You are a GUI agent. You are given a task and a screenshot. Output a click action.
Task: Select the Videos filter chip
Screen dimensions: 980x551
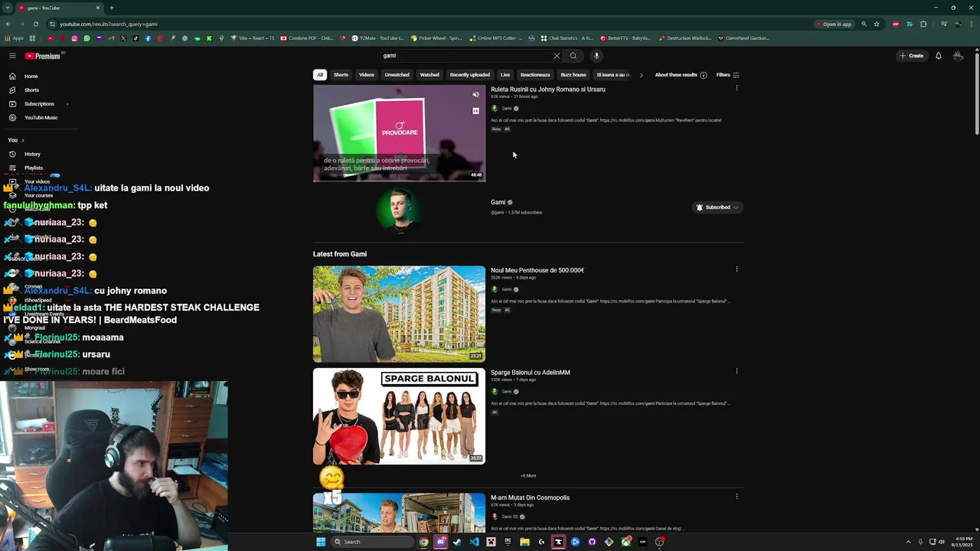coord(367,75)
